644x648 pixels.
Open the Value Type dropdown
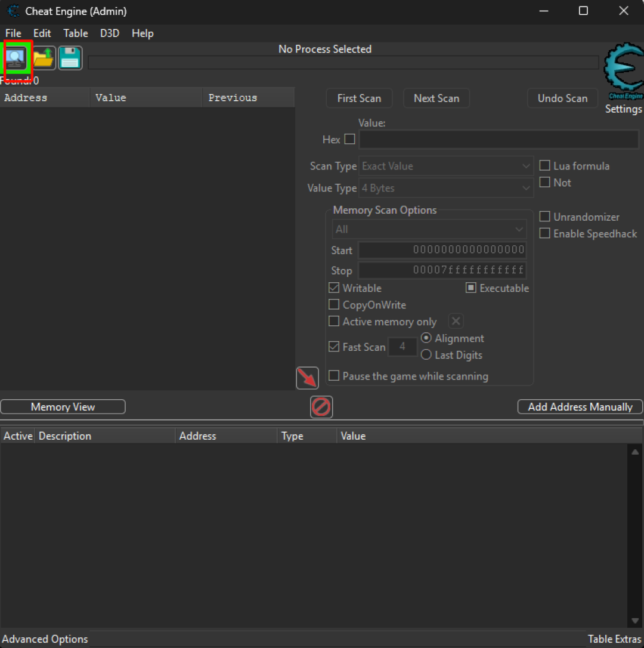coord(446,188)
